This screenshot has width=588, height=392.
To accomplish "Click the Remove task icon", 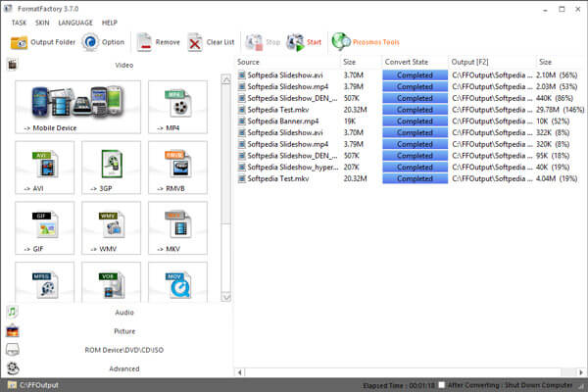I will [x=144, y=42].
